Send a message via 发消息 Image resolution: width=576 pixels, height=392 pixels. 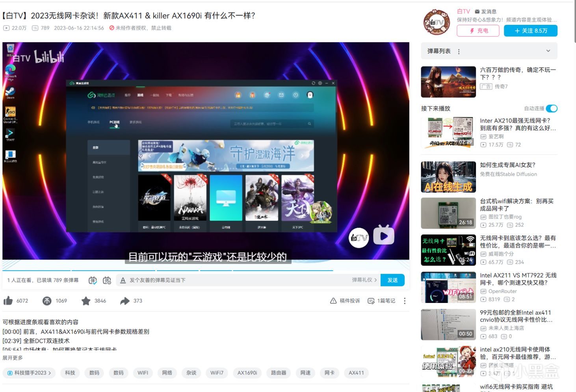coord(486,11)
